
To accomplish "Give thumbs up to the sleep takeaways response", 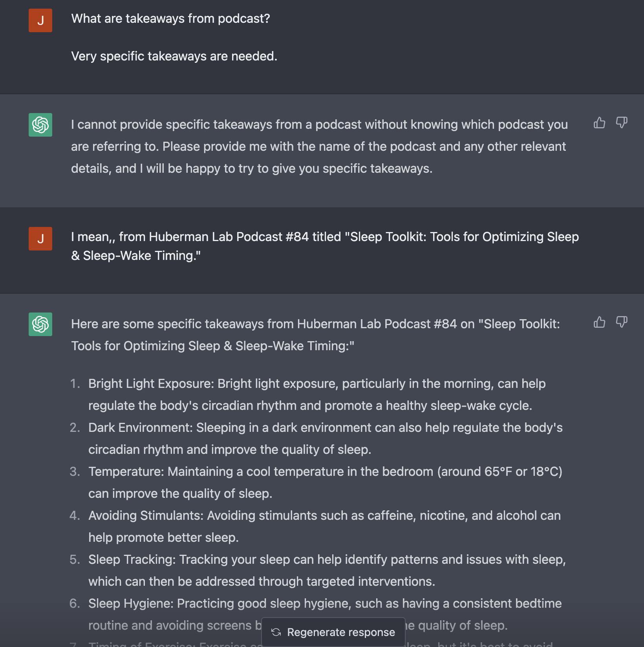I will [x=599, y=322].
